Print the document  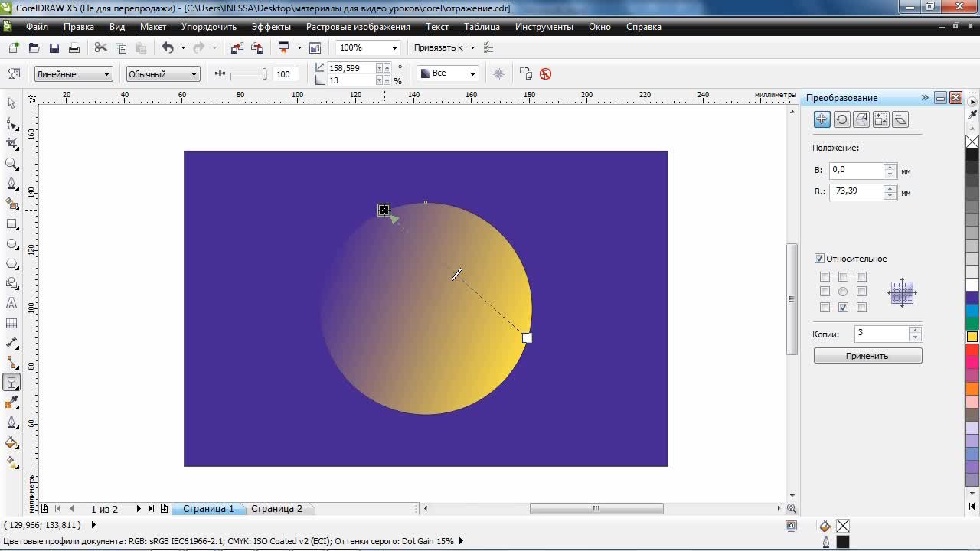point(73,47)
